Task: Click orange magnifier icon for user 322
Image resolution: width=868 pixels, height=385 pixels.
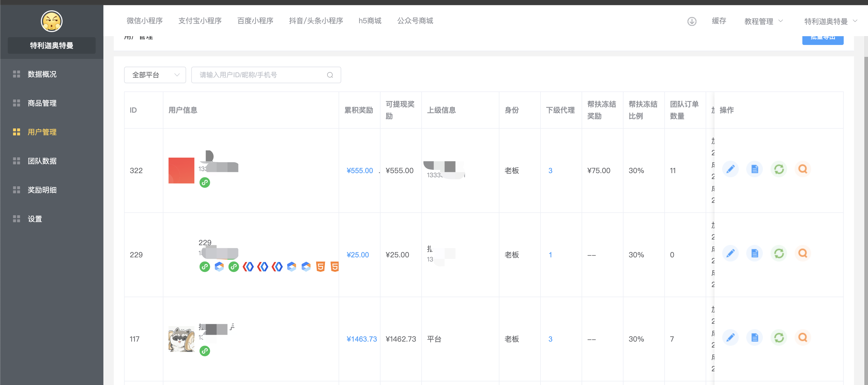Action: click(803, 169)
